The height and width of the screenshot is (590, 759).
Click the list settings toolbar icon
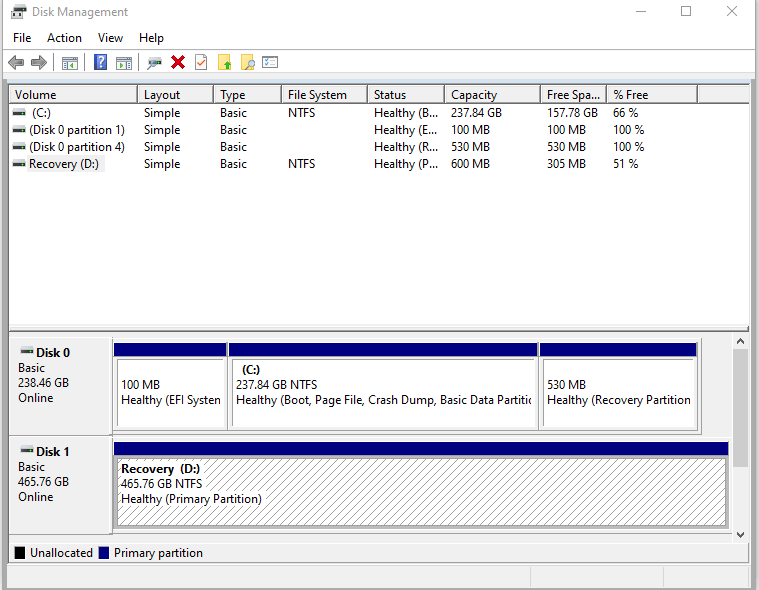click(x=270, y=62)
